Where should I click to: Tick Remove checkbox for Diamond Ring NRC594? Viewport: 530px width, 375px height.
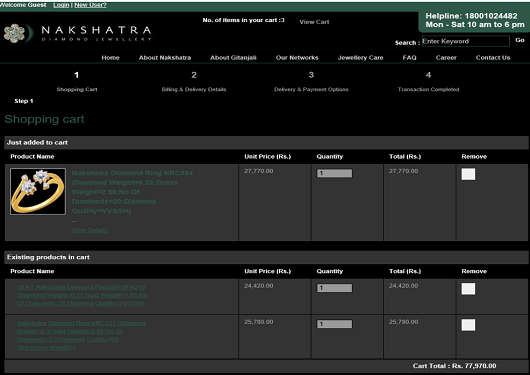coord(468,174)
